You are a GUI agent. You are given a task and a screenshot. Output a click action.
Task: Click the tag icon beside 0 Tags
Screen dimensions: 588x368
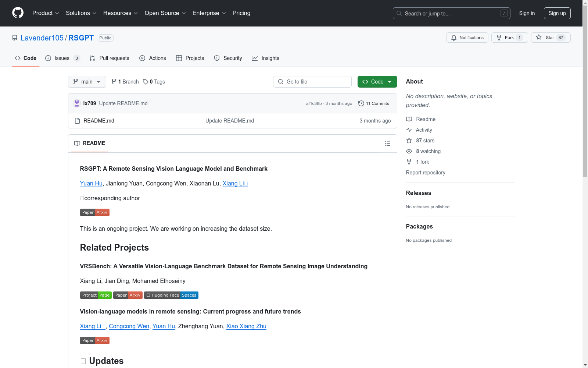click(x=146, y=82)
